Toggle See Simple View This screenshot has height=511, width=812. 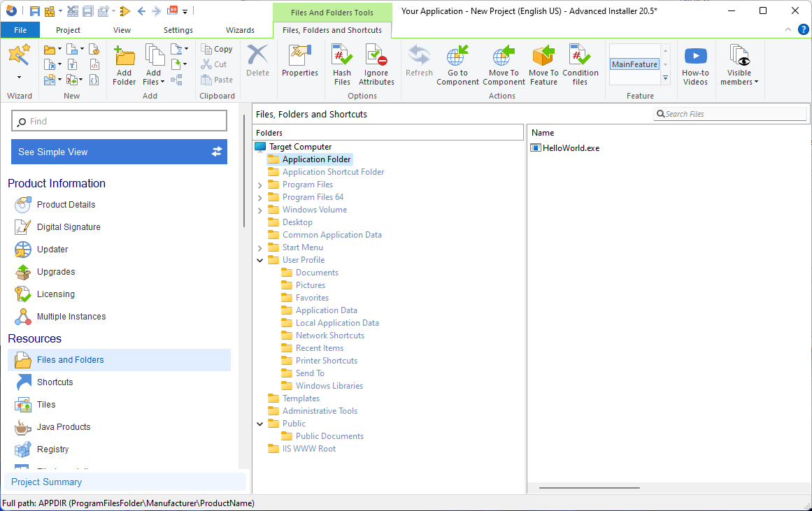(119, 152)
